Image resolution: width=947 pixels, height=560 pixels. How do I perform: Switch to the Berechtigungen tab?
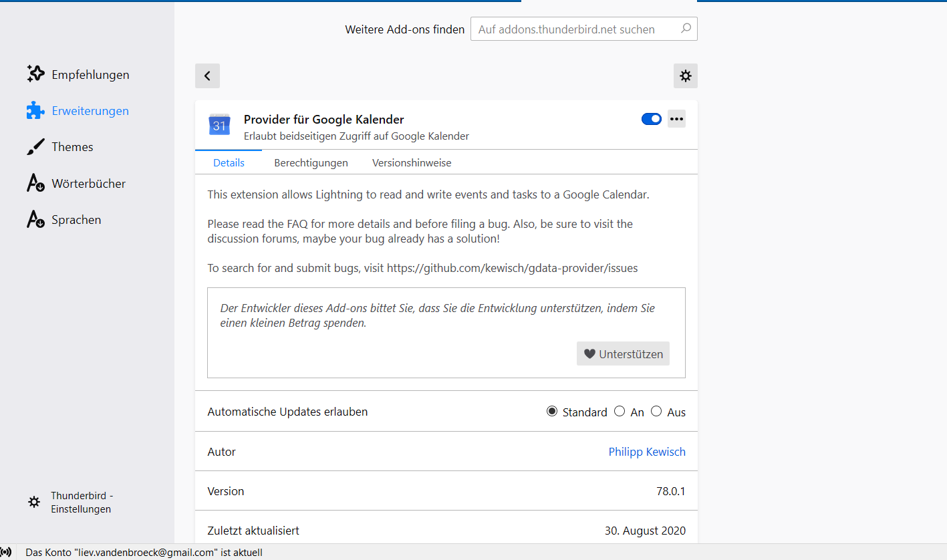[311, 163]
